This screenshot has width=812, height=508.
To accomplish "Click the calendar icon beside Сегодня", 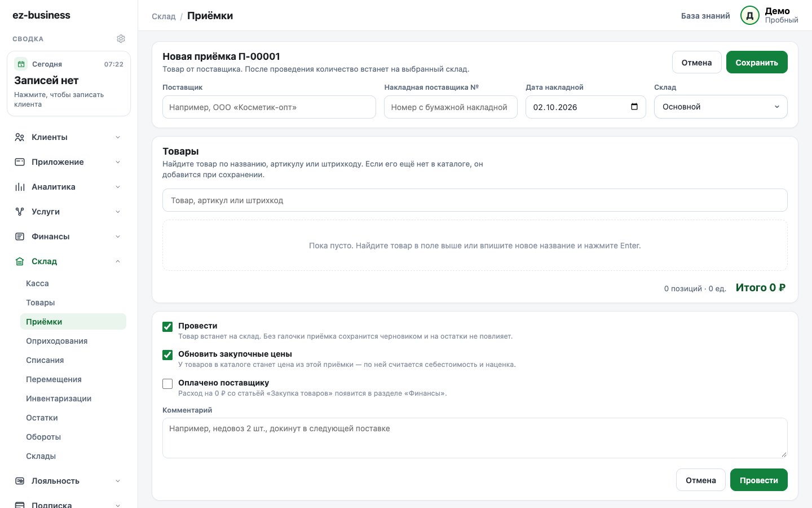I will tap(21, 64).
